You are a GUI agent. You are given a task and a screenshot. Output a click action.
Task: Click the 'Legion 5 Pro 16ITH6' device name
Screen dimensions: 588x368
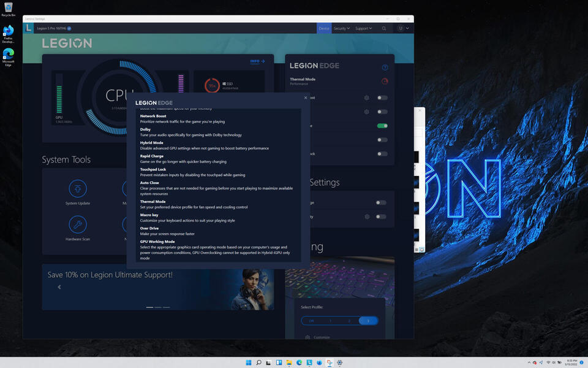(51, 28)
